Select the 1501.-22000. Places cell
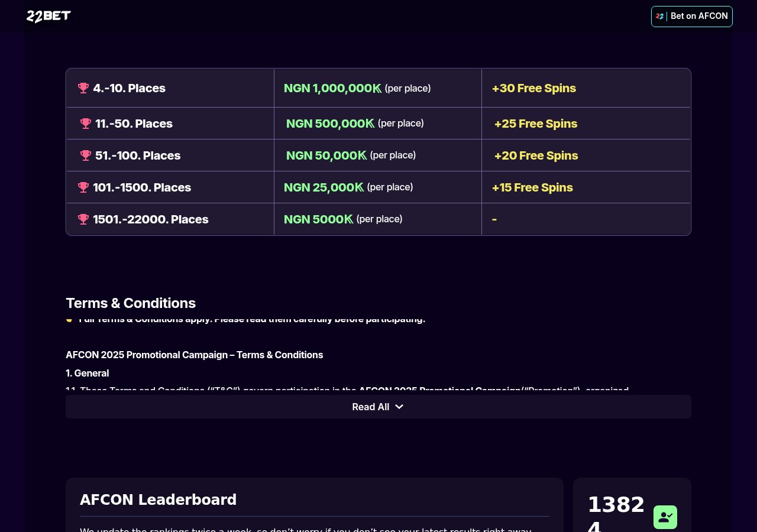The image size is (757, 532). pyautogui.click(x=170, y=219)
